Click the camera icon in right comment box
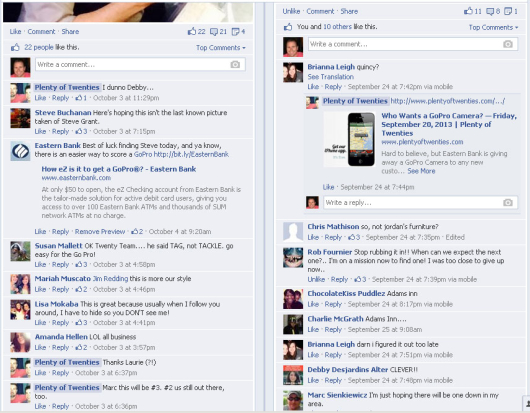 coord(508,44)
